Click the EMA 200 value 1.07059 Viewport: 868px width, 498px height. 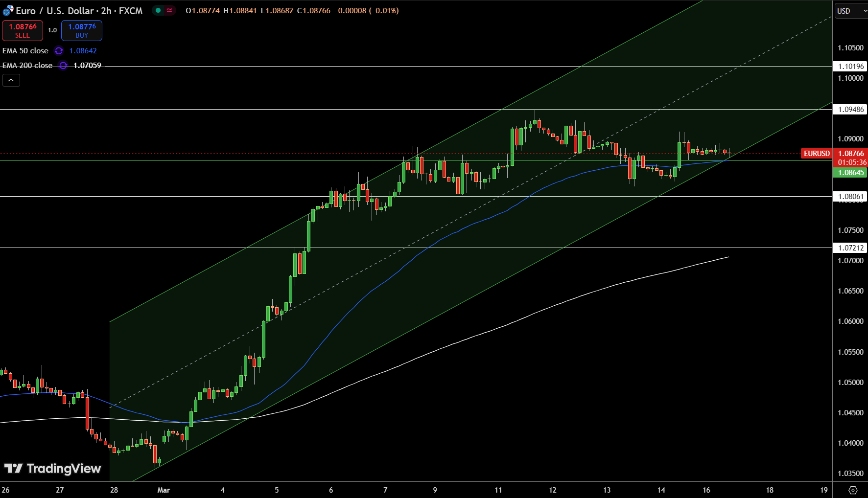[x=87, y=66]
